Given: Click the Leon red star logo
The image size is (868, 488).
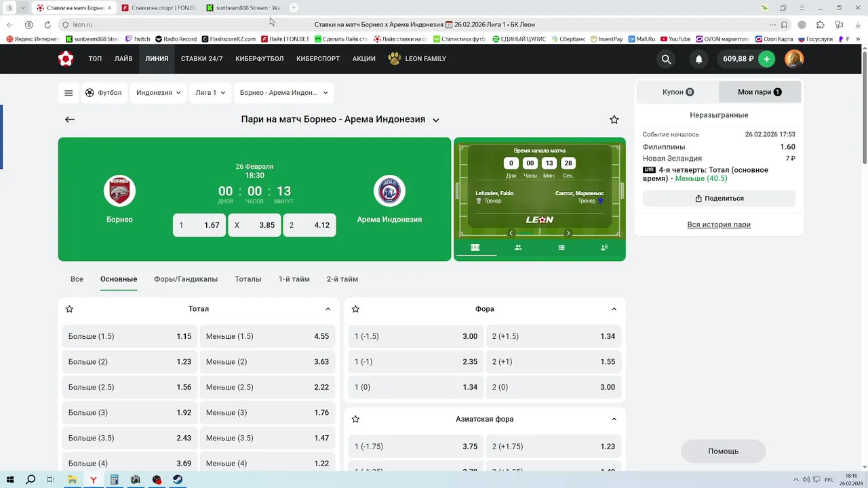Looking at the screenshot, I should pyautogui.click(x=66, y=59).
